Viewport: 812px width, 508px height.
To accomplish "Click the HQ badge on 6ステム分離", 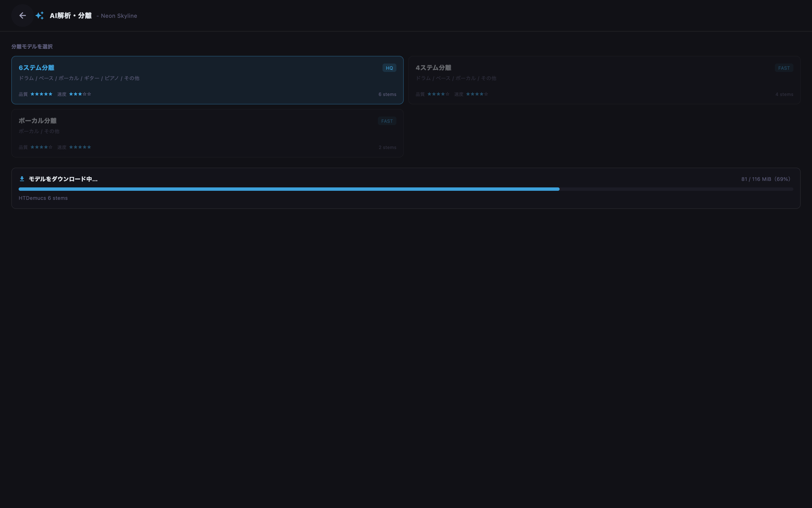I will coord(389,68).
